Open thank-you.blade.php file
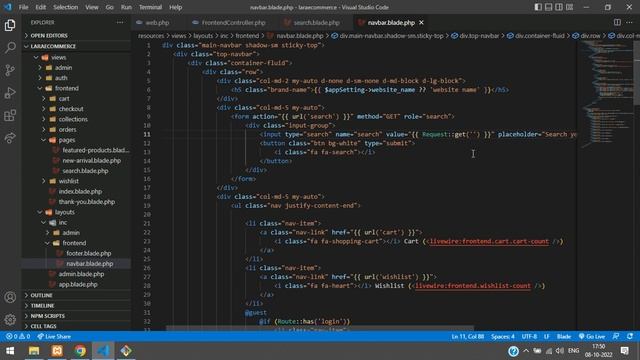The width and height of the screenshot is (640, 360). click(x=86, y=202)
